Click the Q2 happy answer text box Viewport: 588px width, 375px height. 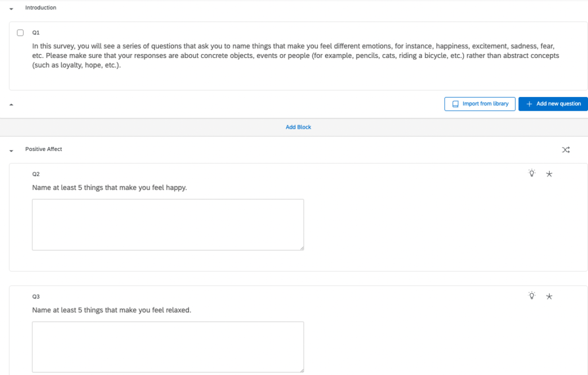click(x=168, y=225)
